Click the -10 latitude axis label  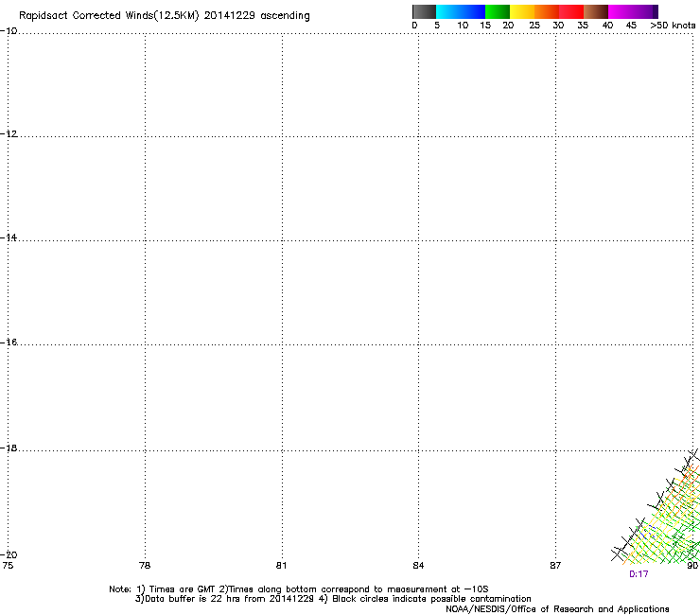click(x=9, y=30)
